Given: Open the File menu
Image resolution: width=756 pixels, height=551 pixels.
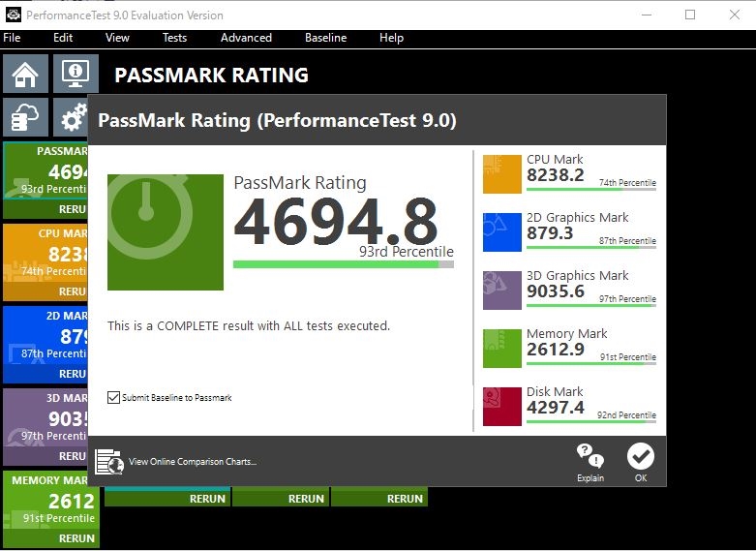Looking at the screenshot, I should [12, 38].
